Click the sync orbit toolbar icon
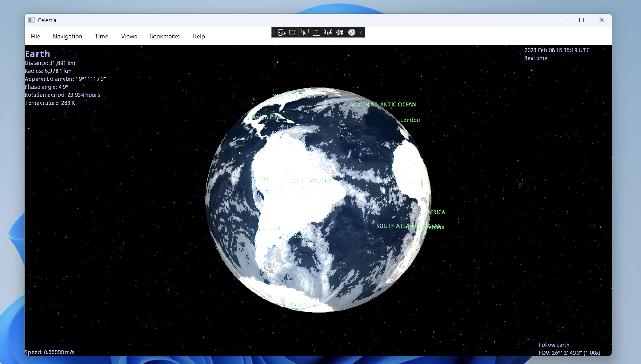This screenshot has width=641, height=364. 339,32
